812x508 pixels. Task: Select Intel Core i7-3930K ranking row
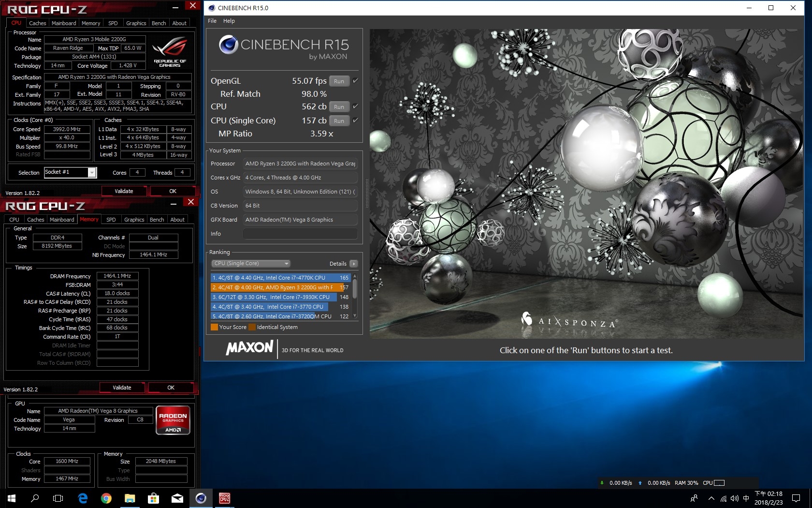(280, 297)
